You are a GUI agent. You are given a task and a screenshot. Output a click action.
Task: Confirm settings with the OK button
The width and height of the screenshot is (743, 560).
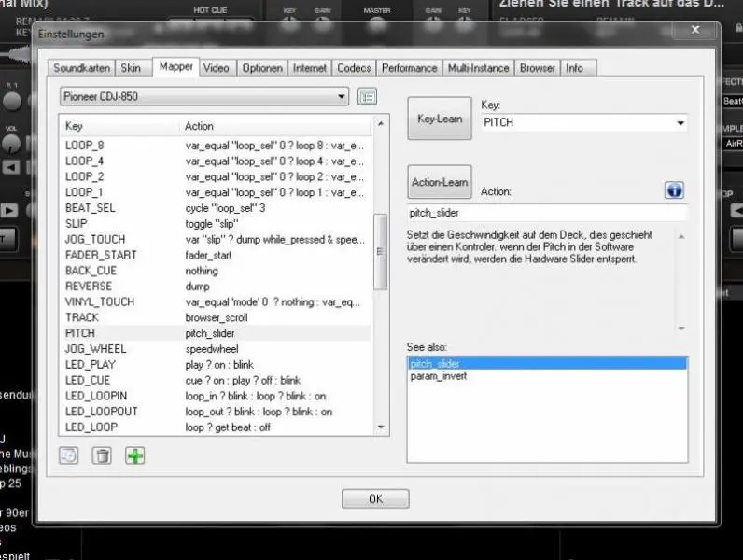(375, 498)
